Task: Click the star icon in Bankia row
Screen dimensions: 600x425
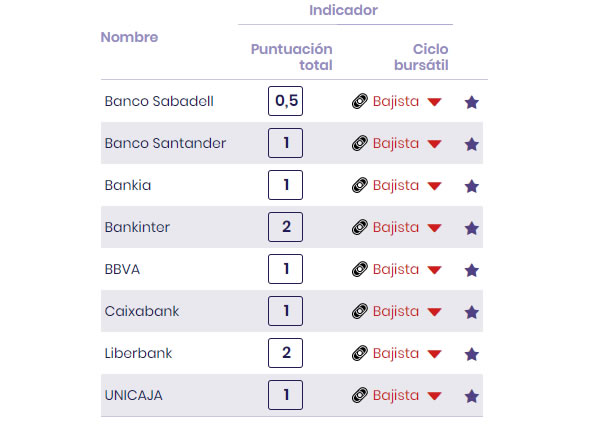Action: coord(472,186)
